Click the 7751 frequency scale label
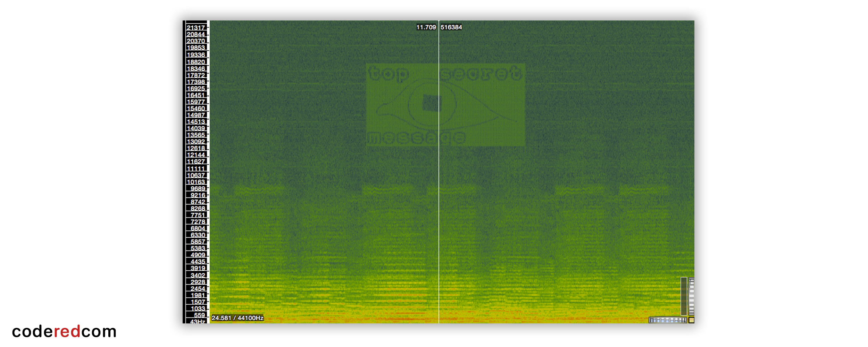 tap(198, 215)
